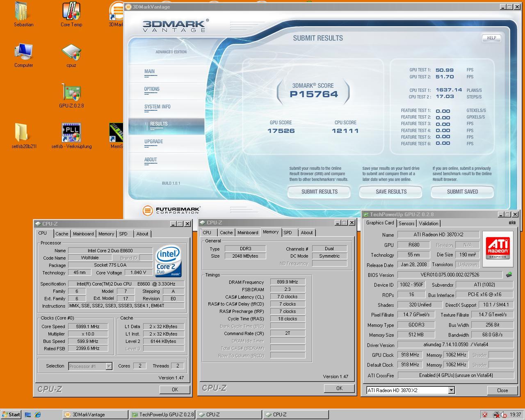Switch to 3DMarkVantage taskbar button
Image resolution: width=525 pixels, height=420 pixels.
tap(95, 415)
